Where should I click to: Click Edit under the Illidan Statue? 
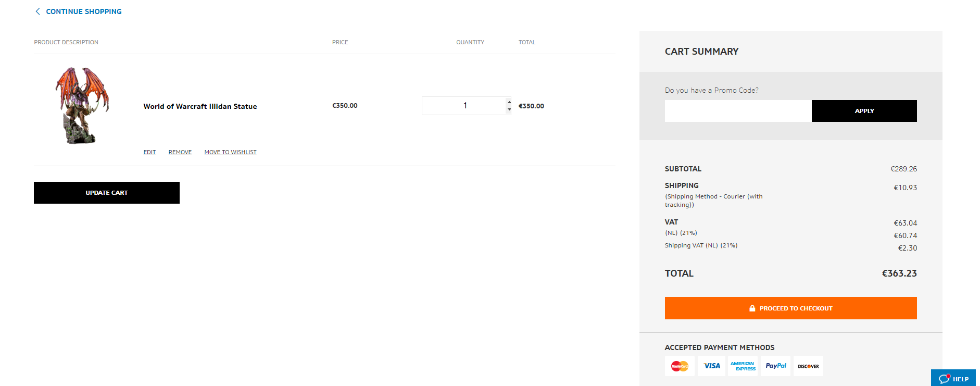tap(149, 152)
